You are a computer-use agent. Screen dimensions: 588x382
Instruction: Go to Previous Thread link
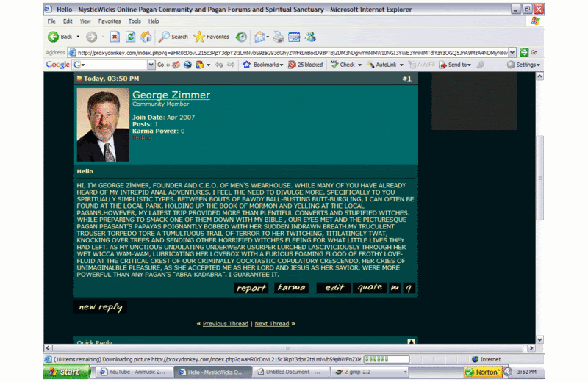(226, 324)
